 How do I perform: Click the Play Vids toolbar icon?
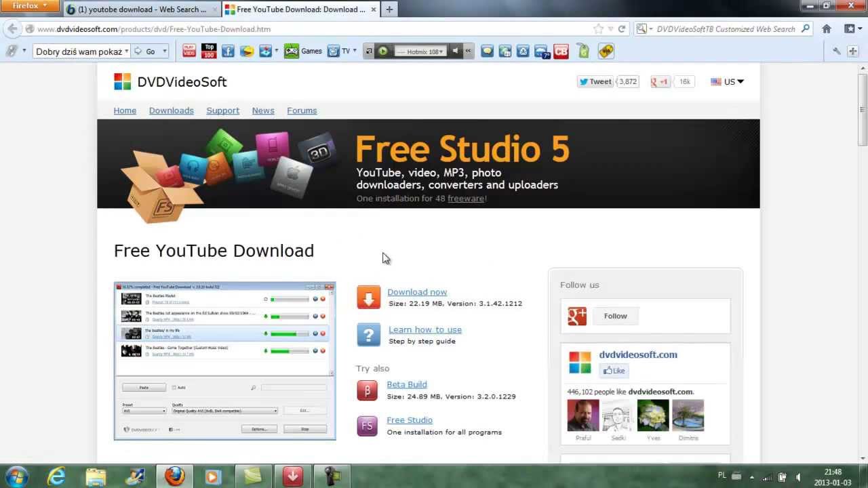coord(189,51)
